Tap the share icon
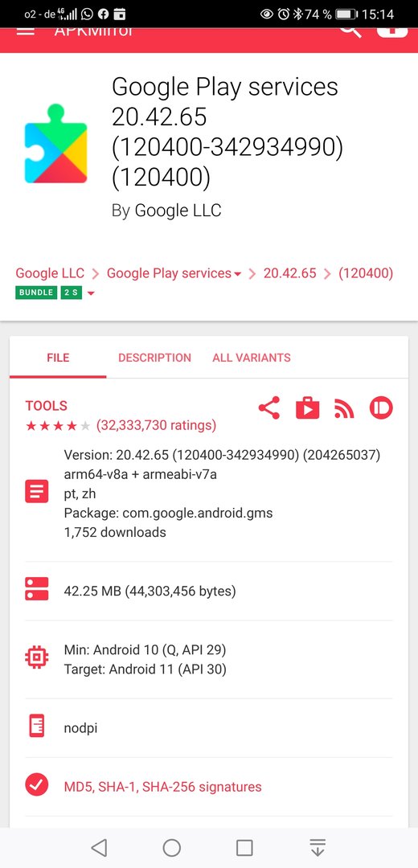The width and height of the screenshot is (418, 868). [x=269, y=408]
